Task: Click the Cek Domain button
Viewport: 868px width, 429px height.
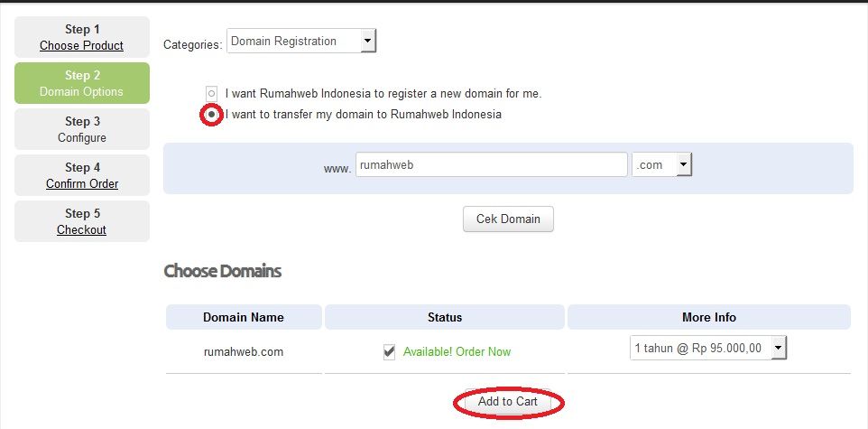Action: click(508, 219)
